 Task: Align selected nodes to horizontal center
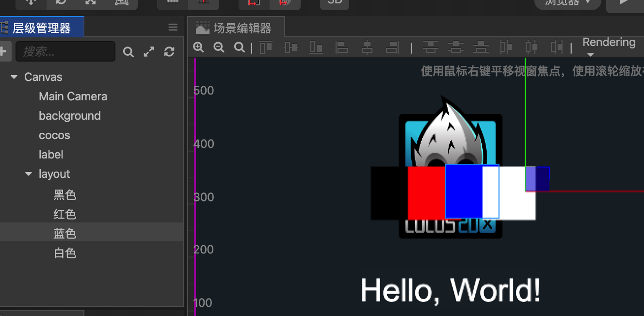tap(367, 47)
